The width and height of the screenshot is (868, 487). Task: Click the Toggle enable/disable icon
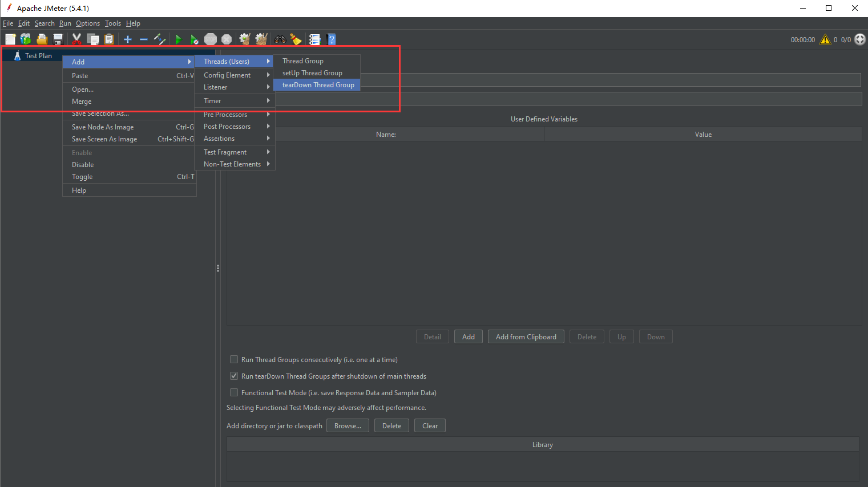[x=160, y=39]
